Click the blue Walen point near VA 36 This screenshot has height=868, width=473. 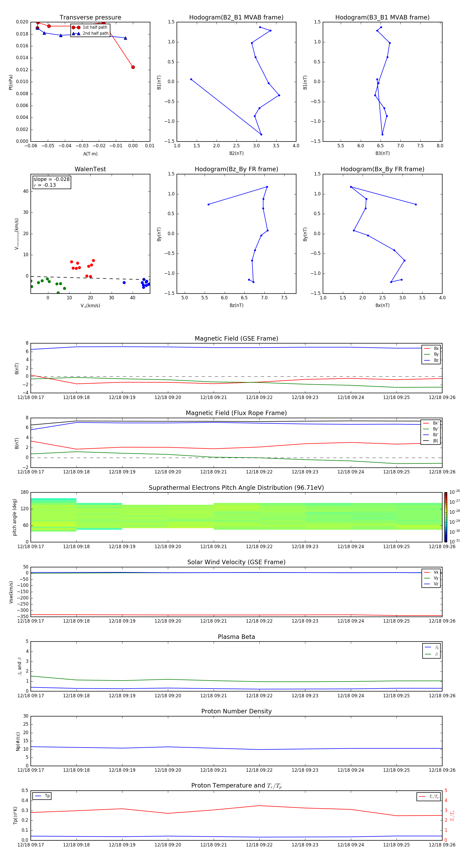point(124,283)
